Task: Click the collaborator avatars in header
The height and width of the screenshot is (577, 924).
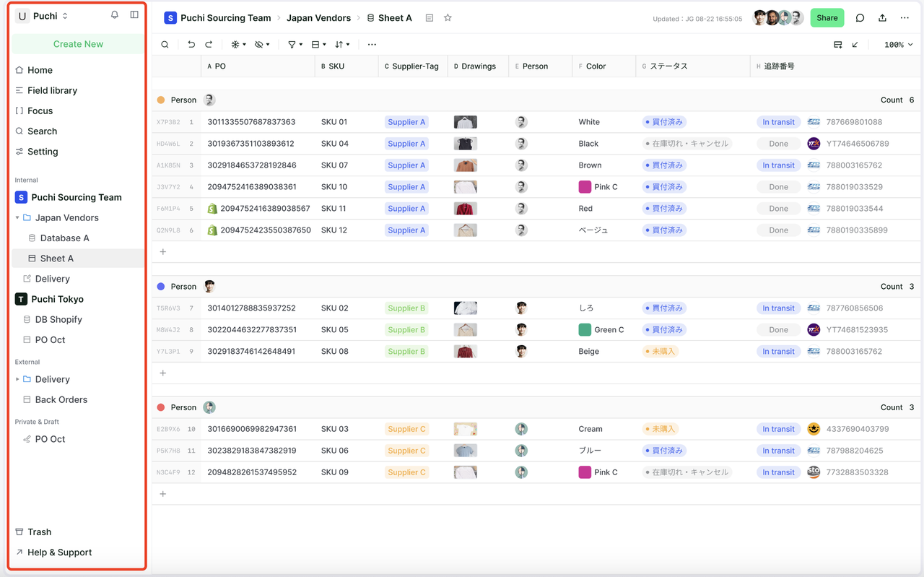Action: click(778, 18)
